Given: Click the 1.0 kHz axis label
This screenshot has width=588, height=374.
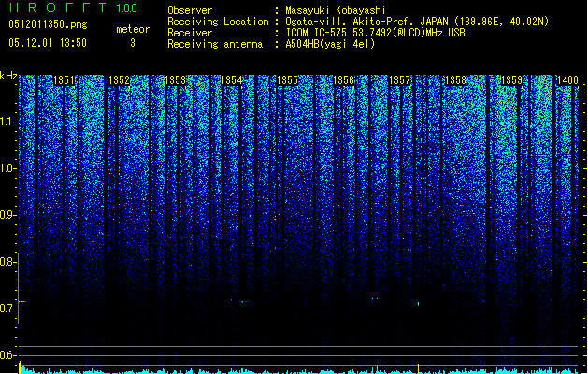Looking at the screenshot, I should click(x=7, y=168).
